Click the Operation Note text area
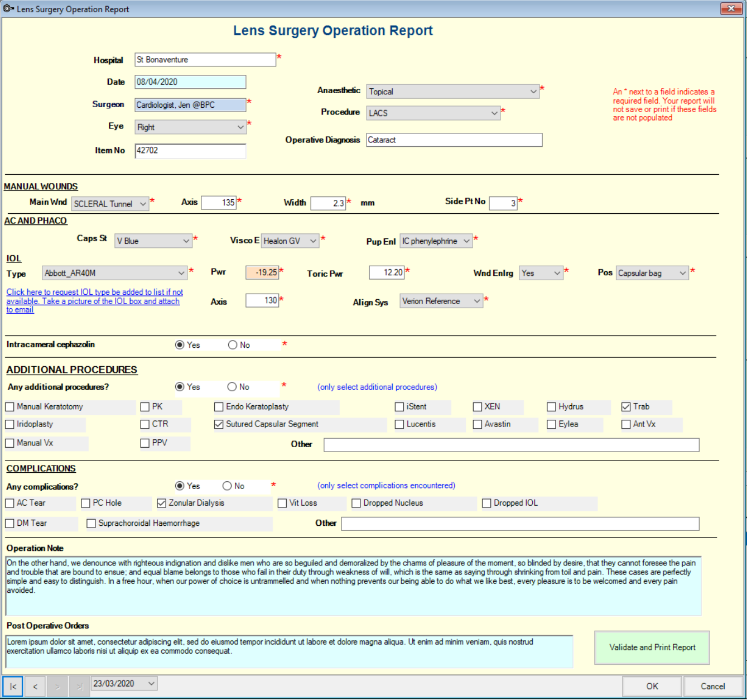Viewport: 747px width, 700px height. pyautogui.click(x=354, y=586)
